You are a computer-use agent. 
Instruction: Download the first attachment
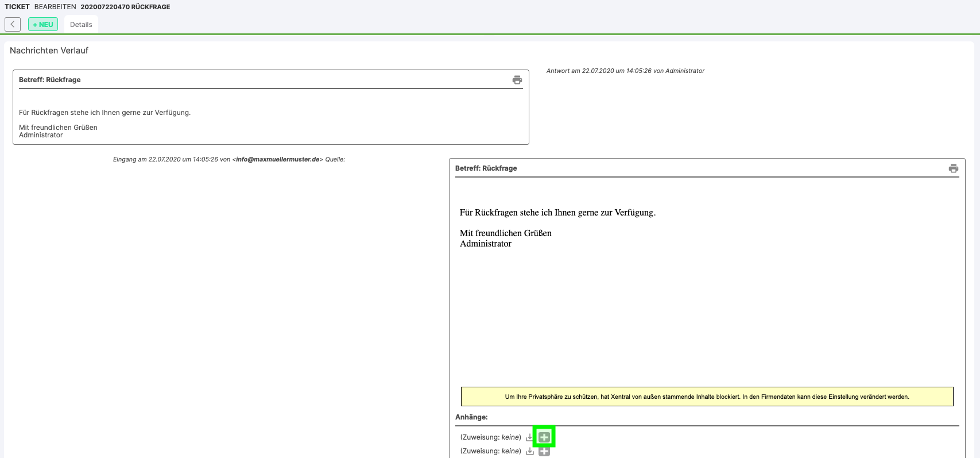[x=530, y=437]
